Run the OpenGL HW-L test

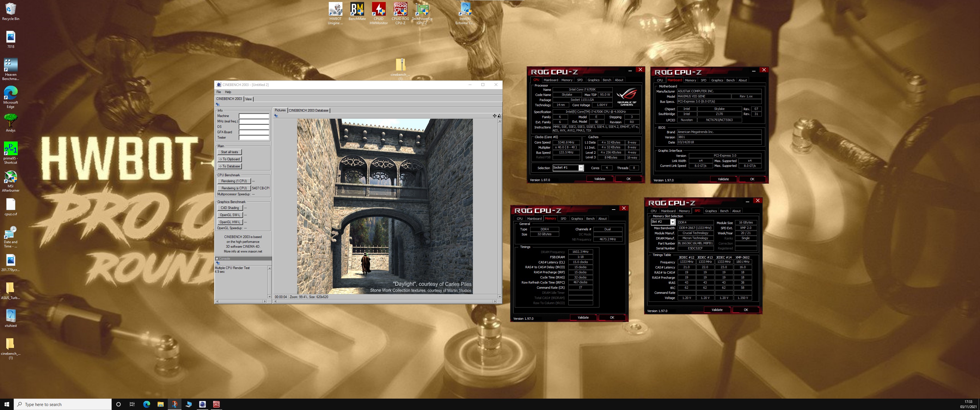point(230,222)
